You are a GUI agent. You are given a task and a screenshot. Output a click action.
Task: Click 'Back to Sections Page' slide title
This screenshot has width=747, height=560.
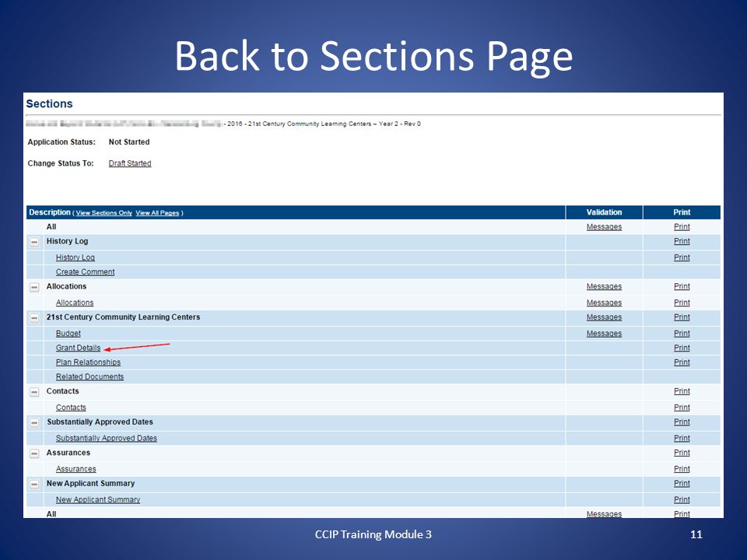[373, 57]
